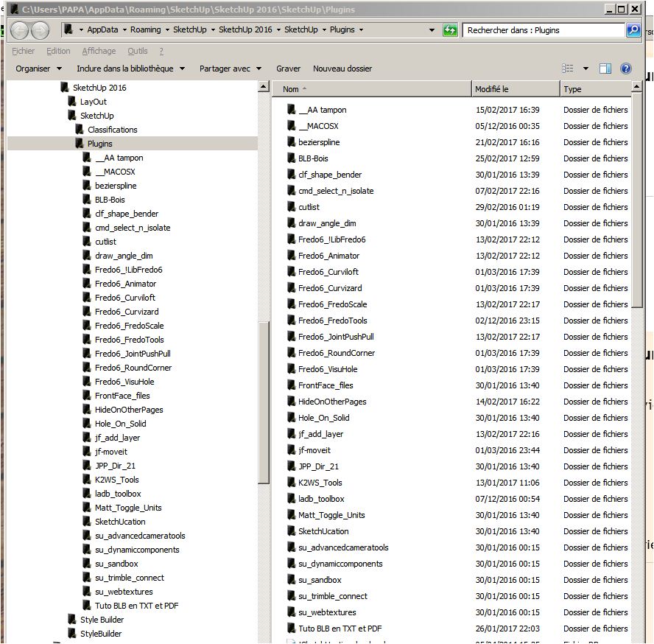Open the Outils menu

[x=137, y=51]
